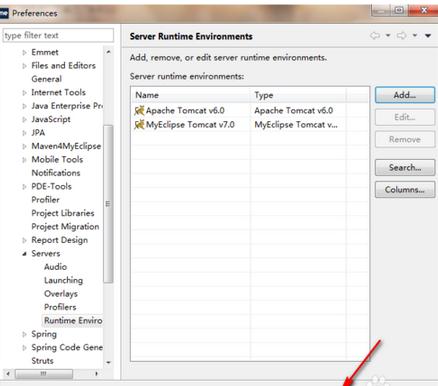The image size is (438, 386).
Task: Click the tree vertical scrollbar thumb
Action: tap(108, 204)
